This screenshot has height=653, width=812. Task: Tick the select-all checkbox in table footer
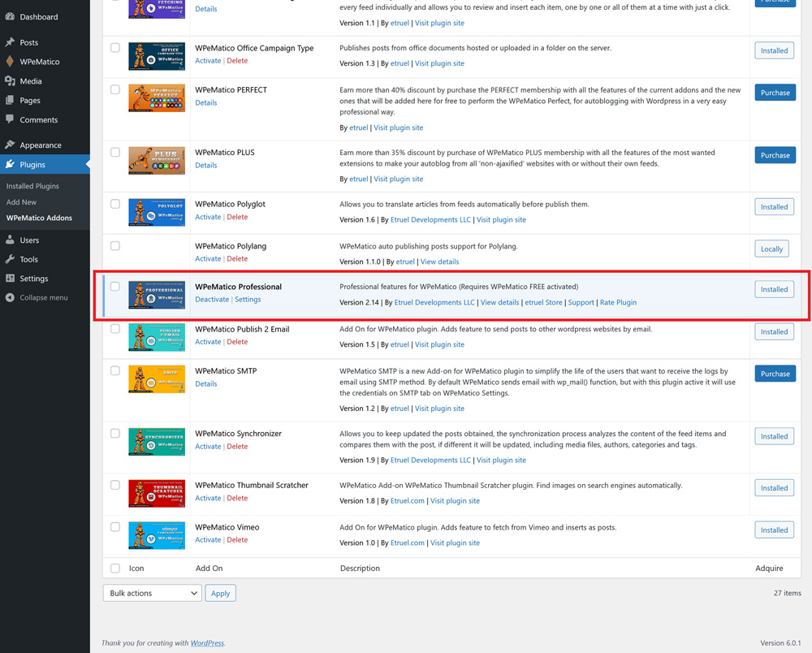coord(115,568)
